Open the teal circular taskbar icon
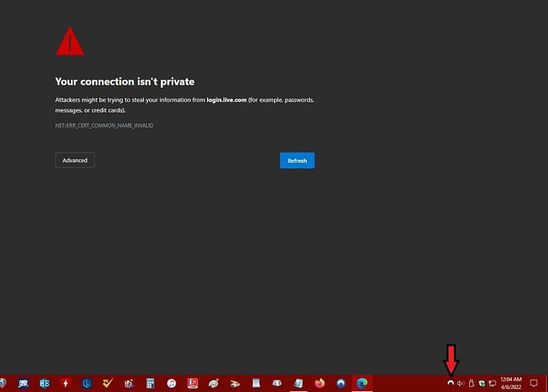Image resolution: width=548 pixels, height=392 pixels. [45, 383]
